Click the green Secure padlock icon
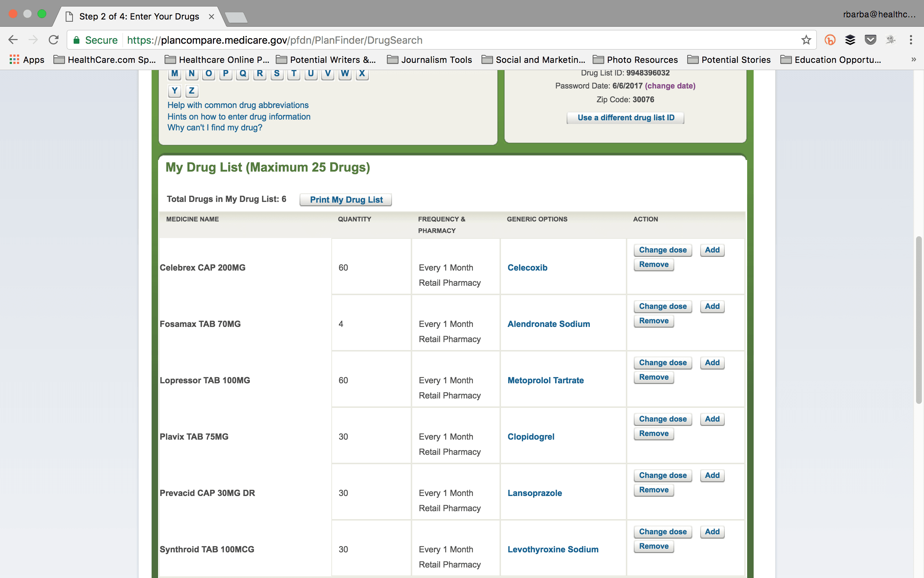 77,40
